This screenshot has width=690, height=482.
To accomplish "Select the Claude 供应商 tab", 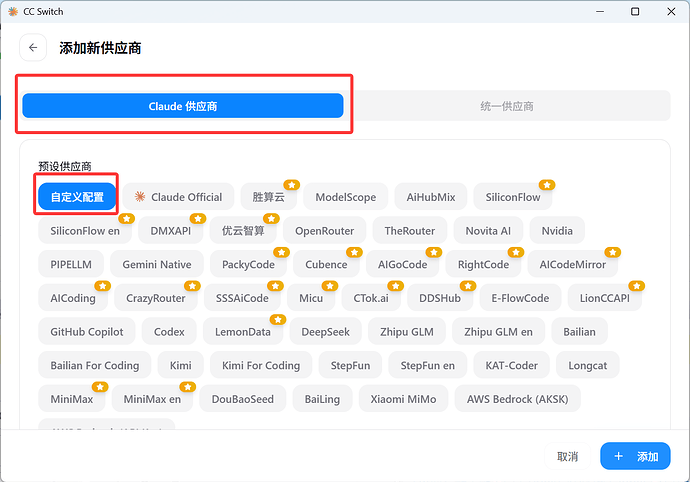I will click(183, 106).
